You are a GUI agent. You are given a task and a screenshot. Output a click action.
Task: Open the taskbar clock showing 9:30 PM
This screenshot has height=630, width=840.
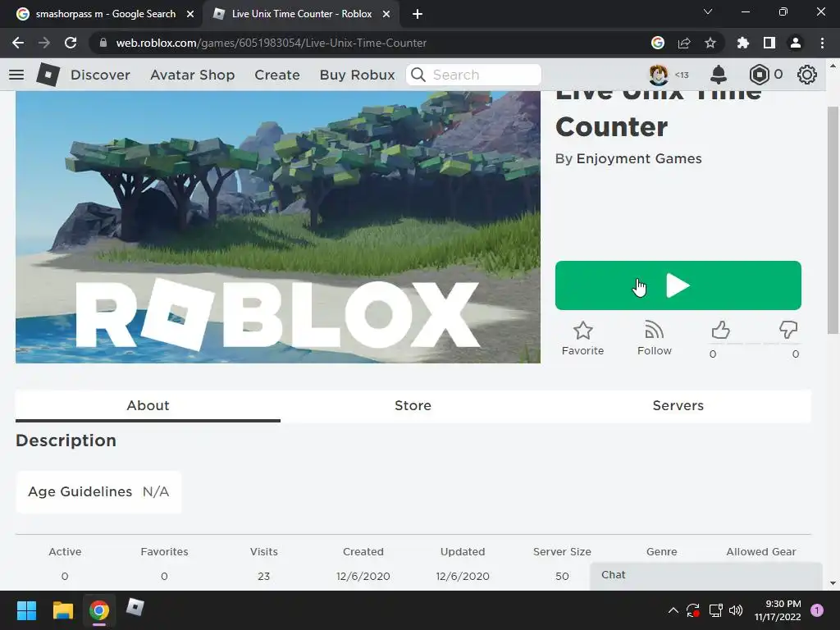[x=778, y=610]
